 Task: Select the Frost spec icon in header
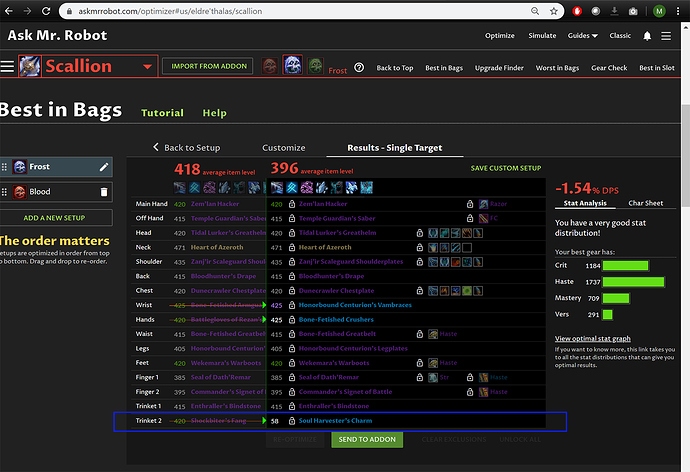click(x=293, y=65)
